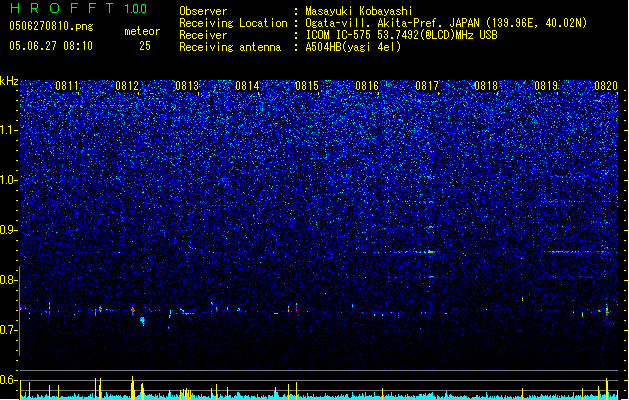Screen dimensions: 629x400
Task: Click the 0.6 kHz axis label
Action: 9,380
